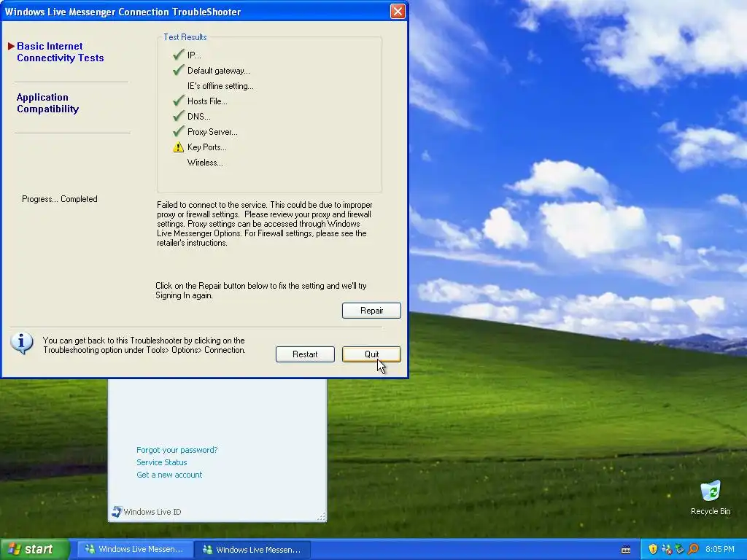
Task: Click the Safely Remove Hardware tray icon
Action: click(x=680, y=549)
